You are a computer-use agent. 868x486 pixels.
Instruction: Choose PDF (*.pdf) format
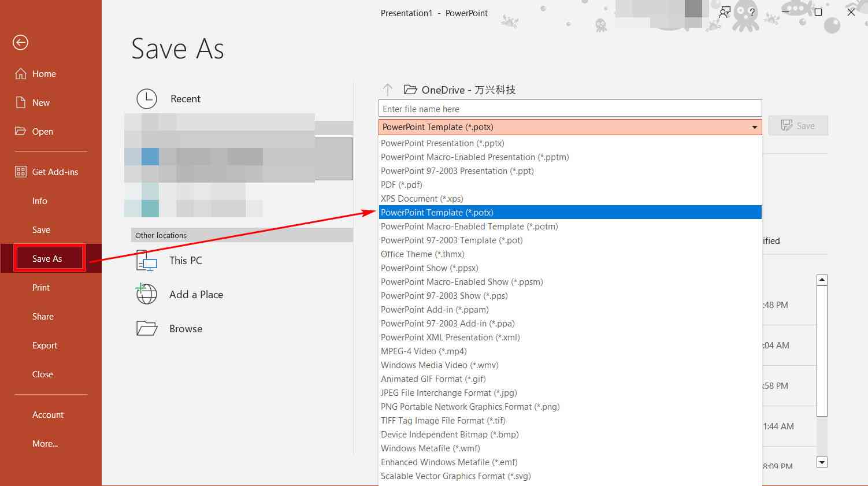pos(570,185)
